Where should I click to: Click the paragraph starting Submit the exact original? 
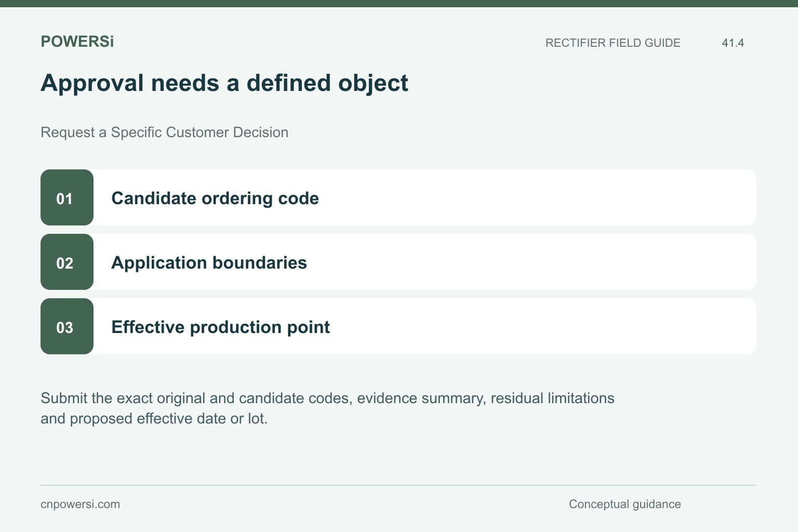(x=327, y=408)
